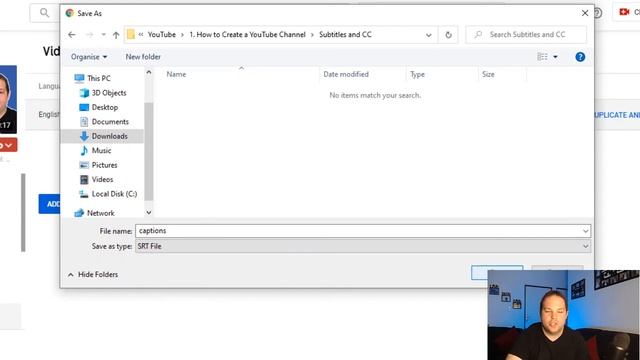Screen dimensions: 640x360
Task: Create a New folder
Action: pyautogui.click(x=143, y=57)
